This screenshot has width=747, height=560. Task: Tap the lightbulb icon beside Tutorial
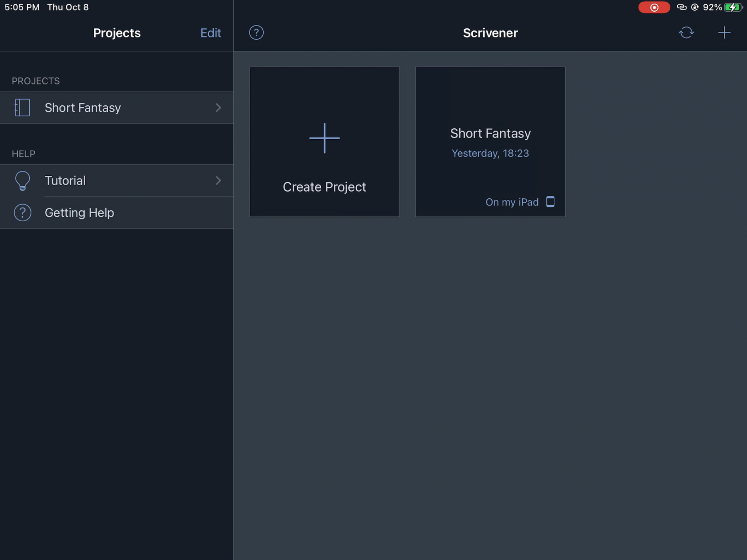[x=22, y=180]
